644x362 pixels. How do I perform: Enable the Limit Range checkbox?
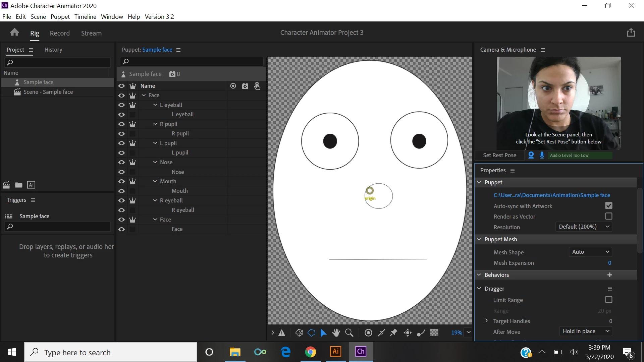coord(608,299)
